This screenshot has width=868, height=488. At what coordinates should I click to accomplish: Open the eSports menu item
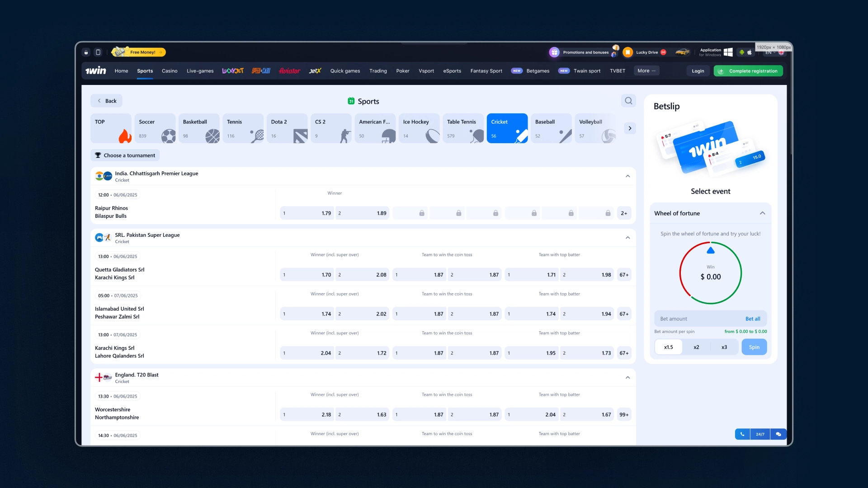tap(452, 71)
